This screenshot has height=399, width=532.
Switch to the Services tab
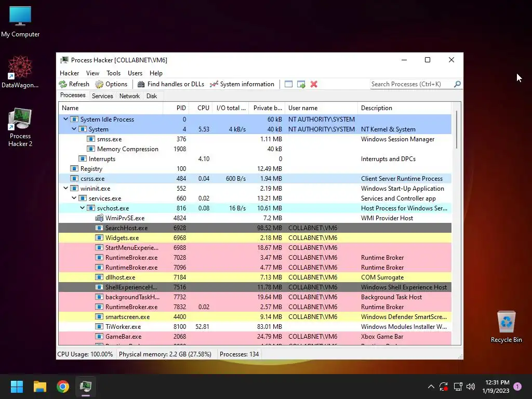click(102, 96)
